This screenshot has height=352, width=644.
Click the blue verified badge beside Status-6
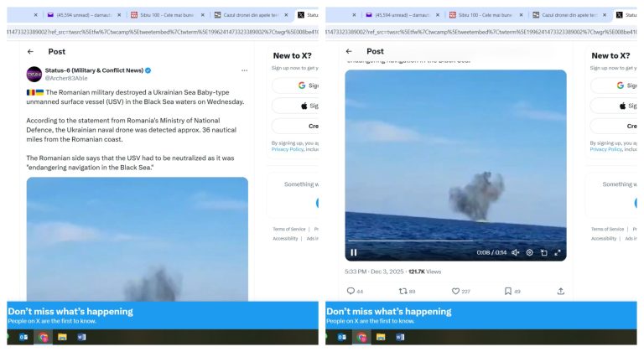(148, 70)
